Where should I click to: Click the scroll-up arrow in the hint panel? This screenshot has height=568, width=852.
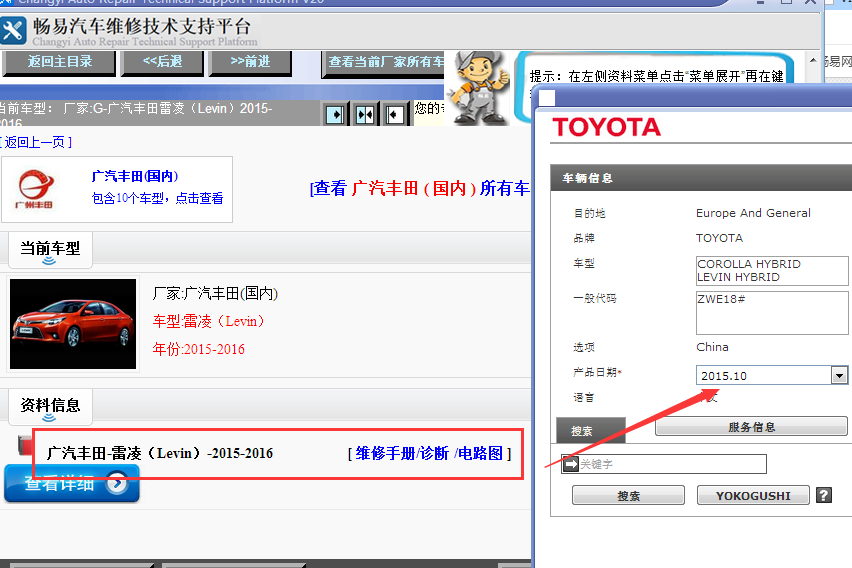click(813, 60)
